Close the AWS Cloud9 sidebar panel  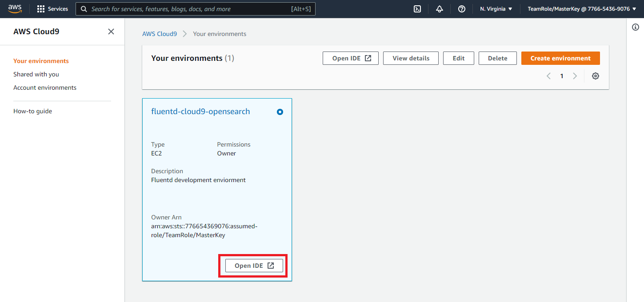111,32
